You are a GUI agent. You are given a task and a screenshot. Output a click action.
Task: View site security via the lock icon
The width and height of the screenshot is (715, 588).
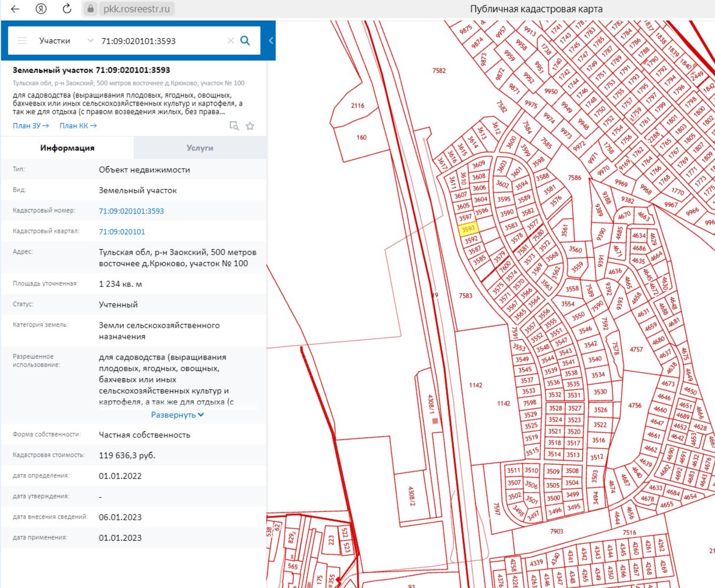[x=90, y=9]
